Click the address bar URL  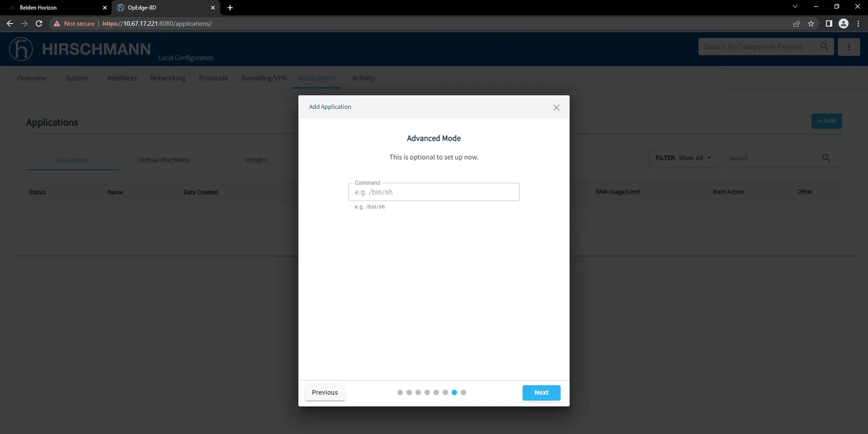pos(157,24)
